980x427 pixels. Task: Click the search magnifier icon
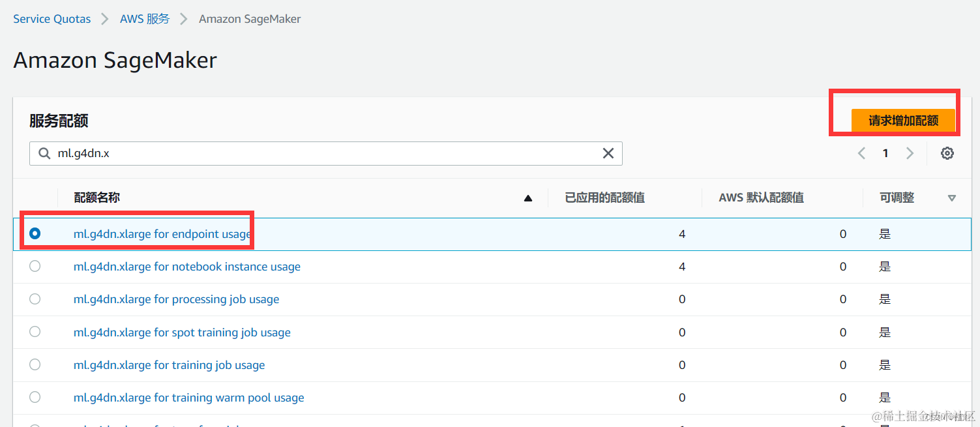tap(44, 153)
